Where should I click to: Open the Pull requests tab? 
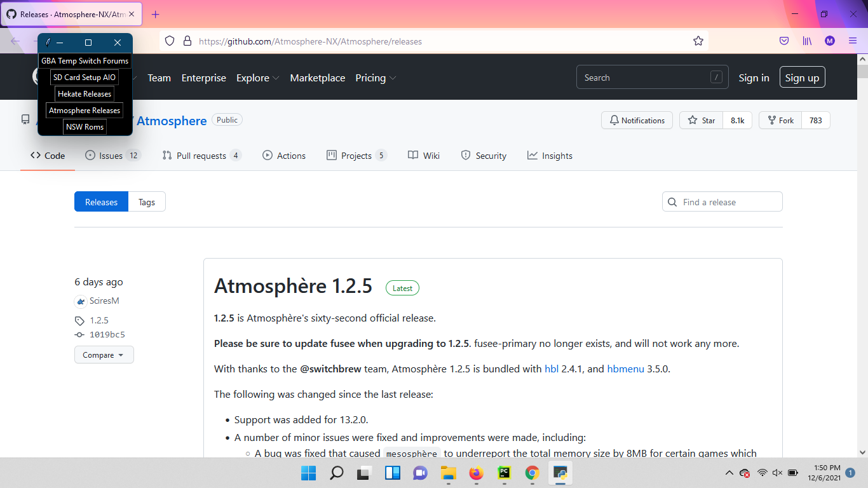pyautogui.click(x=201, y=156)
